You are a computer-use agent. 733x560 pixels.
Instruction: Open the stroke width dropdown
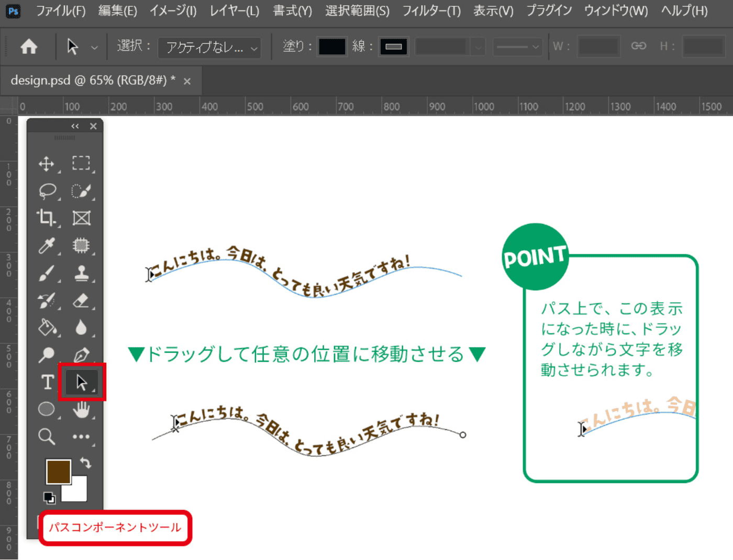477,47
